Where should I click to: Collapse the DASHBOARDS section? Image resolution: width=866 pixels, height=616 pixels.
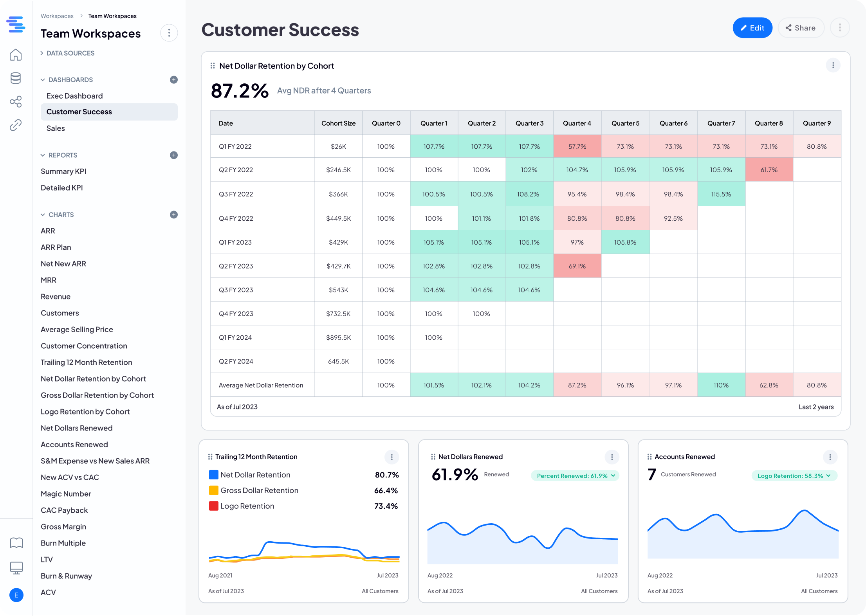(43, 79)
